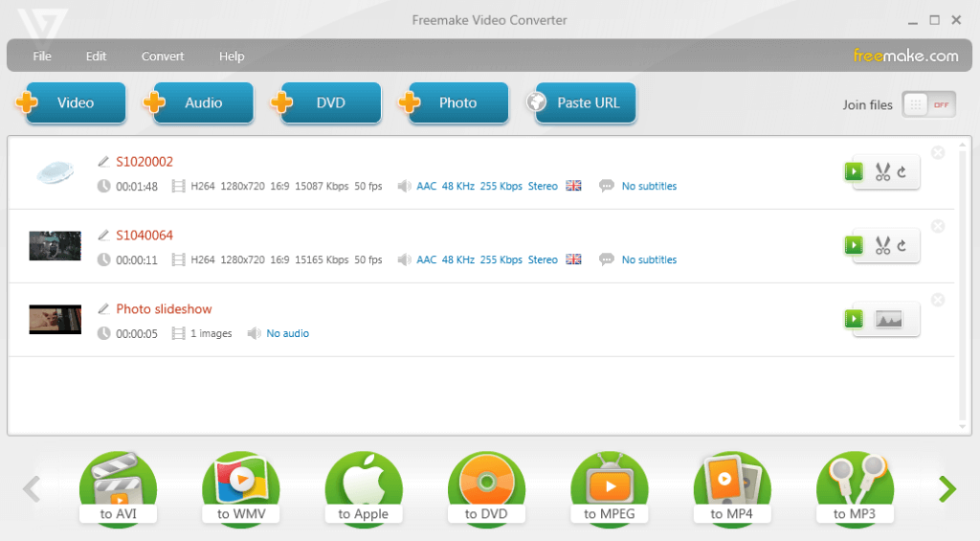Viewport: 980px width, 541px height.
Task: Click the S1040064 thumbnail
Action: [x=55, y=246]
